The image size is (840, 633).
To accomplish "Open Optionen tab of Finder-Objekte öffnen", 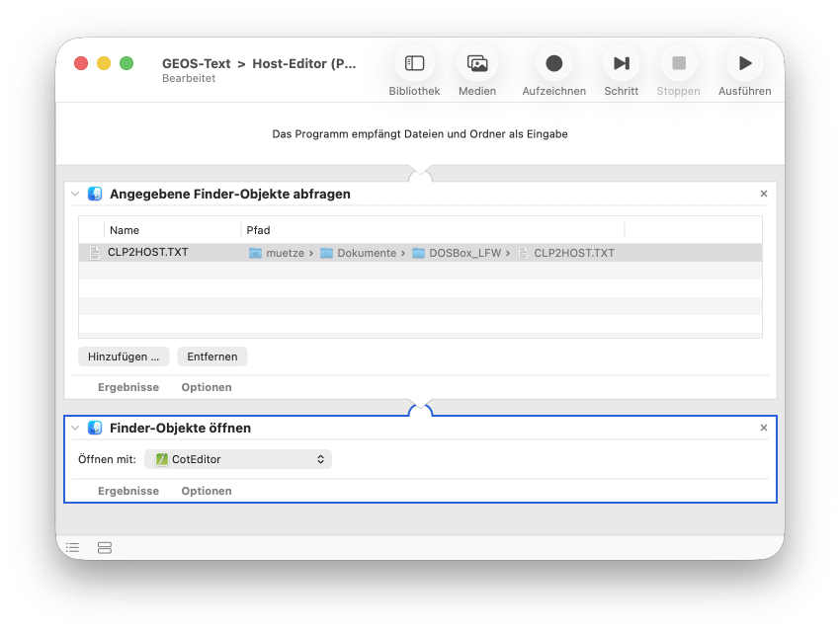I will [207, 491].
